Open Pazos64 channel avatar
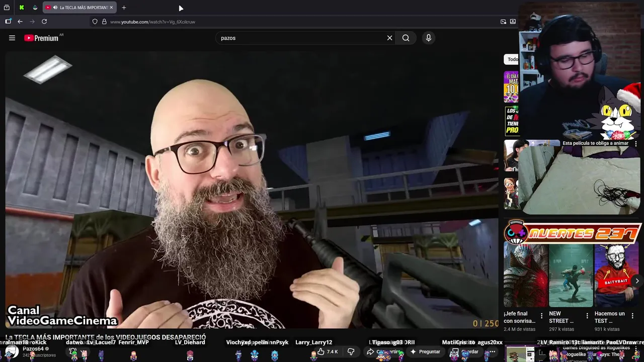 point(12,352)
